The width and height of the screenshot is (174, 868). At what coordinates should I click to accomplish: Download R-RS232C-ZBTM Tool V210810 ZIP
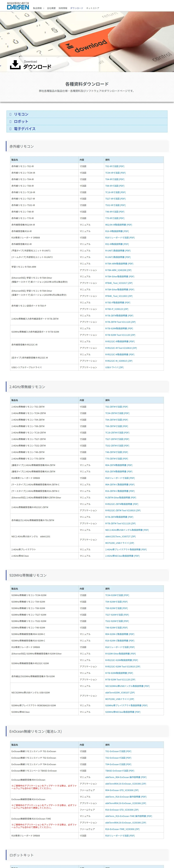[123, 511]
